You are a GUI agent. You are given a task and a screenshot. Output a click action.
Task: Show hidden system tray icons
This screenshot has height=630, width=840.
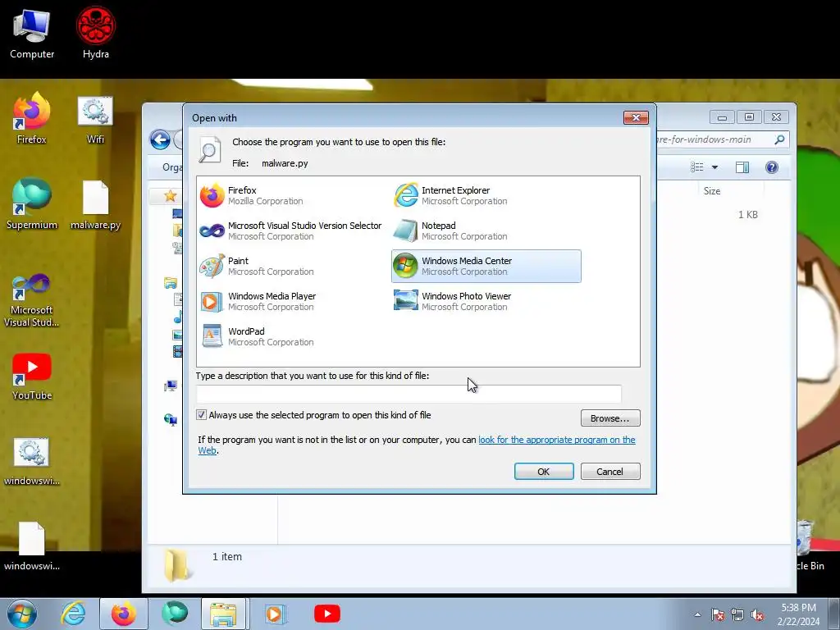pos(697,614)
